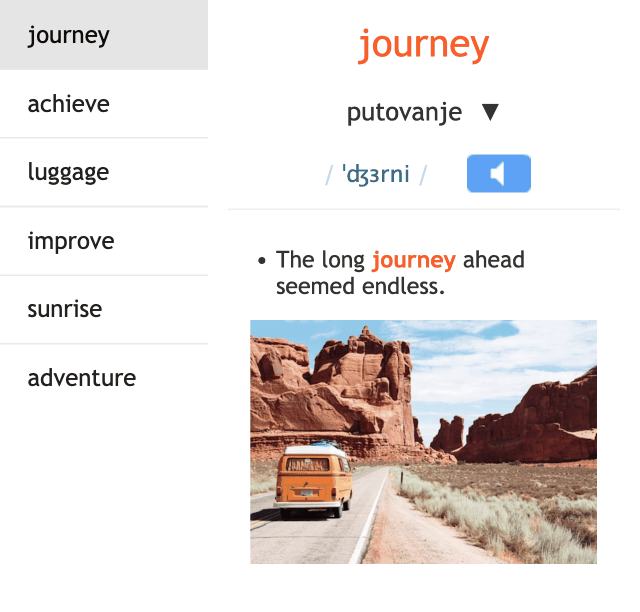
Task: Open the sunrise entry
Action: pos(104,309)
